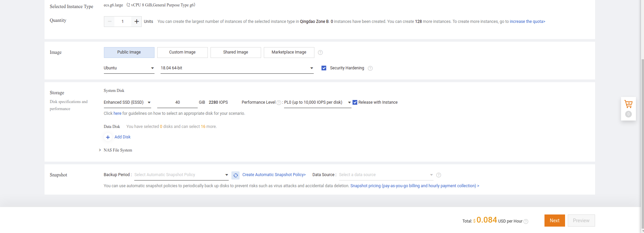Open the PL0 performance level dropdown
Screen dimensions: 644x233
[x=318, y=102]
